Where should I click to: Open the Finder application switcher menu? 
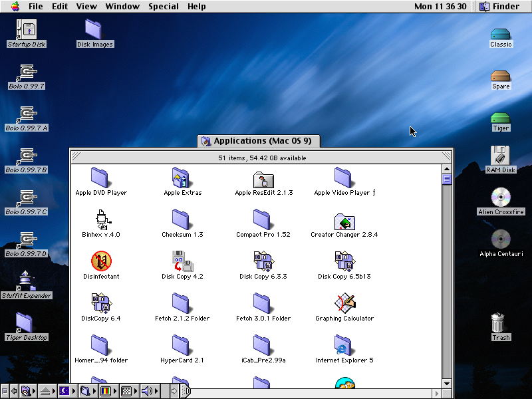pos(499,6)
